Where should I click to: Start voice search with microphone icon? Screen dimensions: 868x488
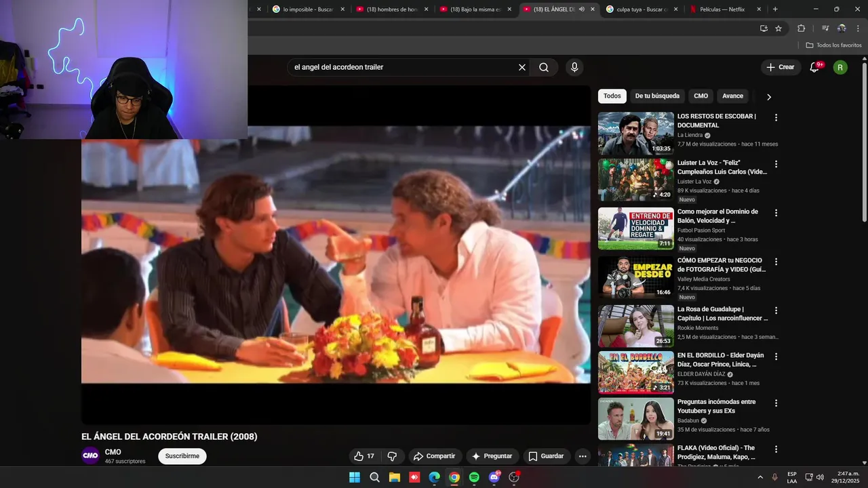coord(574,67)
